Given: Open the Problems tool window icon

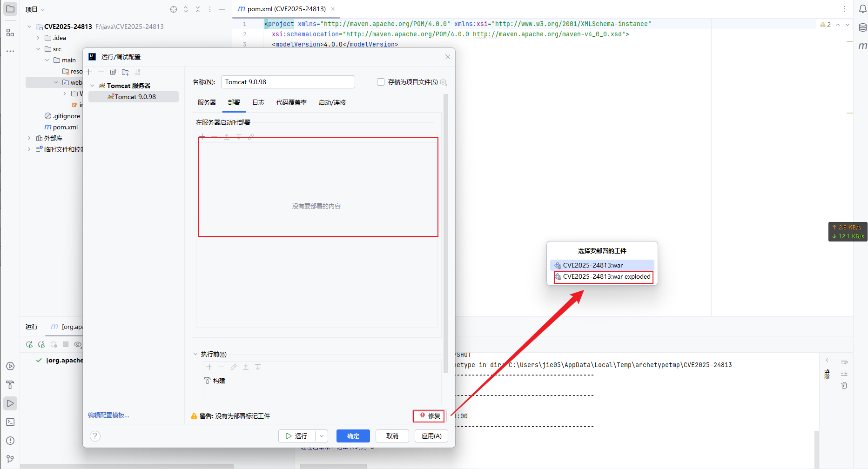Looking at the screenshot, I should tap(10, 441).
